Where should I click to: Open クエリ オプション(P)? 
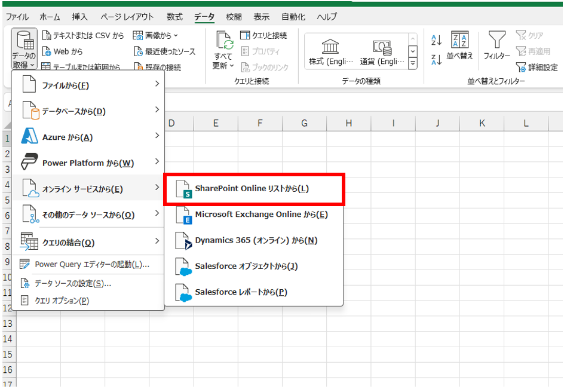tap(88, 301)
